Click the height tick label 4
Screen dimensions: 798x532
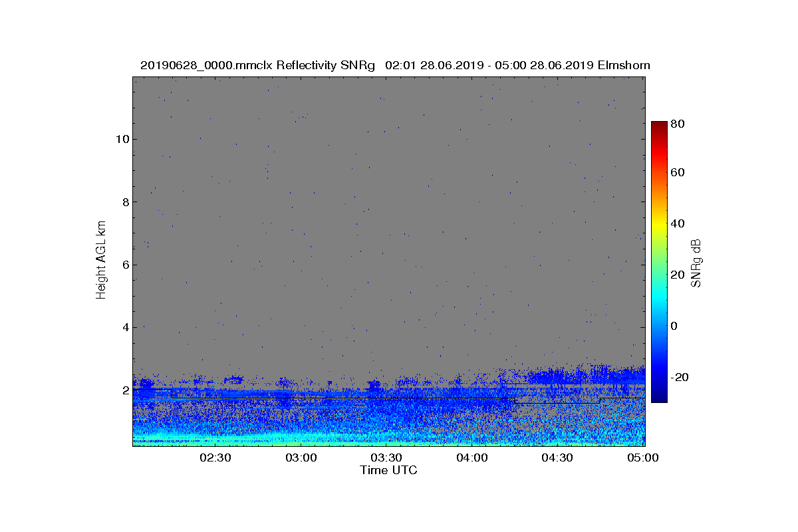125,327
